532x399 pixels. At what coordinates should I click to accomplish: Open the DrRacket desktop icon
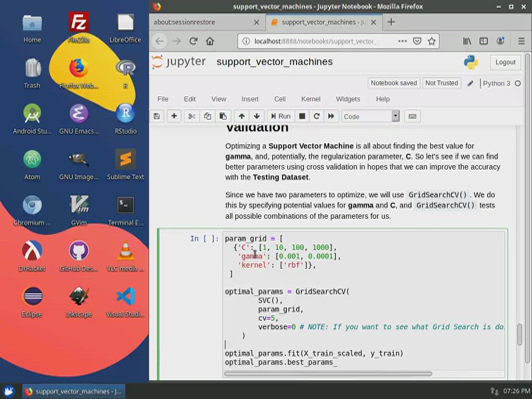[32, 256]
